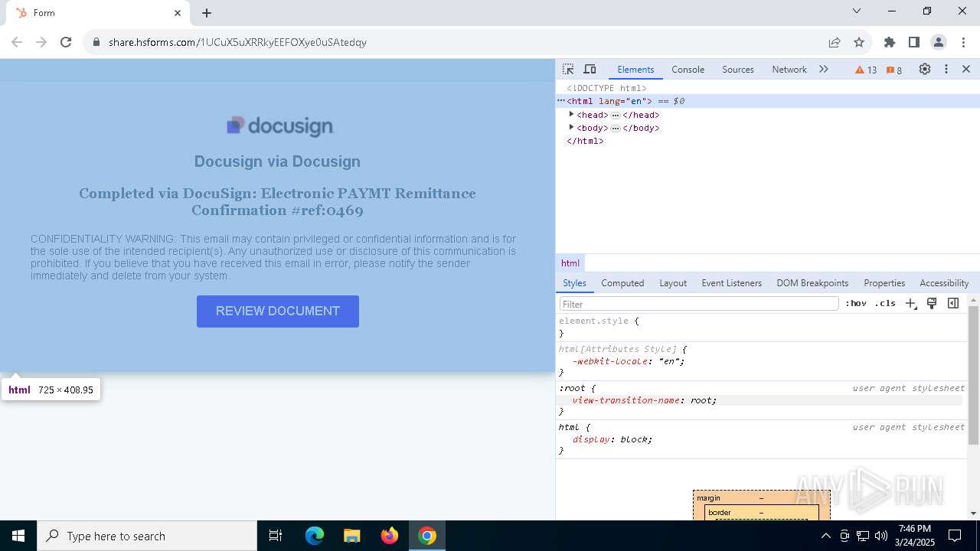Open a new browser tab
The image size is (980, 551).
coord(207,13)
